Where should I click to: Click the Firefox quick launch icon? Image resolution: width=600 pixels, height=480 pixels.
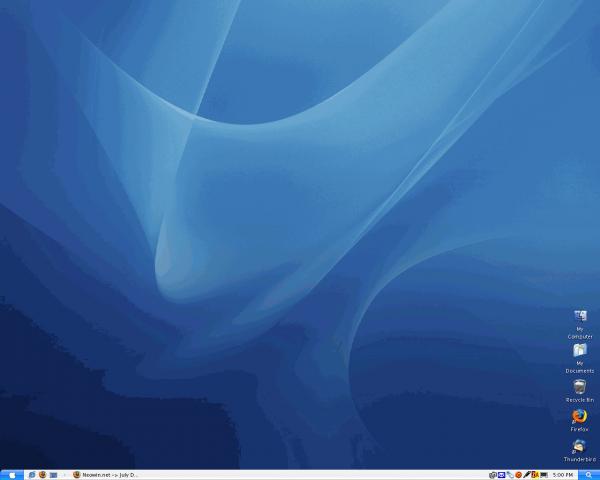(x=42, y=475)
